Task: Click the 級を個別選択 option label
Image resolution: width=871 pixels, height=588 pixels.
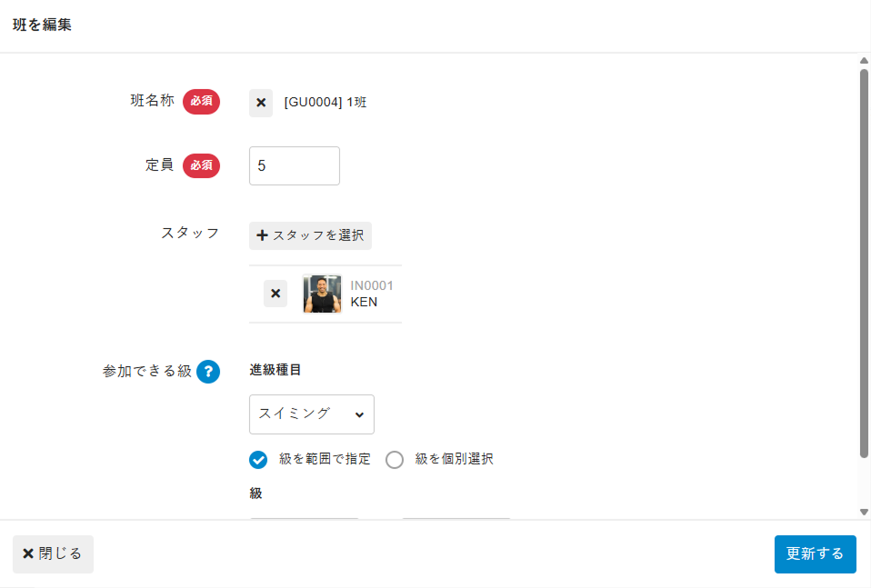Action: click(455, 459)
